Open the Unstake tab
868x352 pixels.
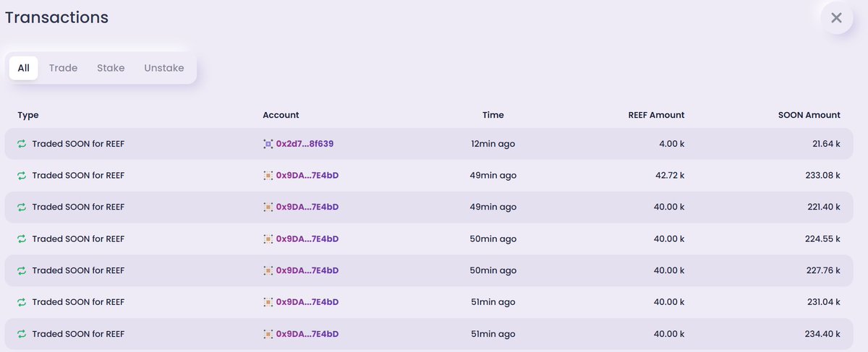pos(164,68)
